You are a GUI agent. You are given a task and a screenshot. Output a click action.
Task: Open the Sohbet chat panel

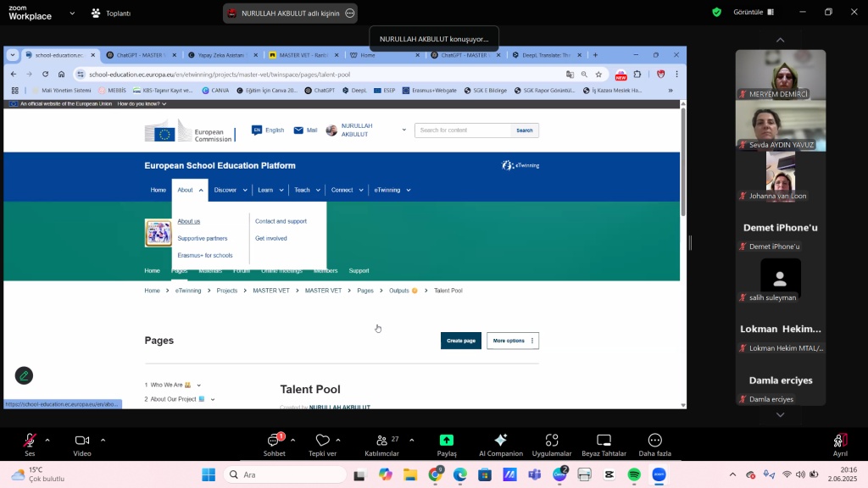click(x=274, y=441)
